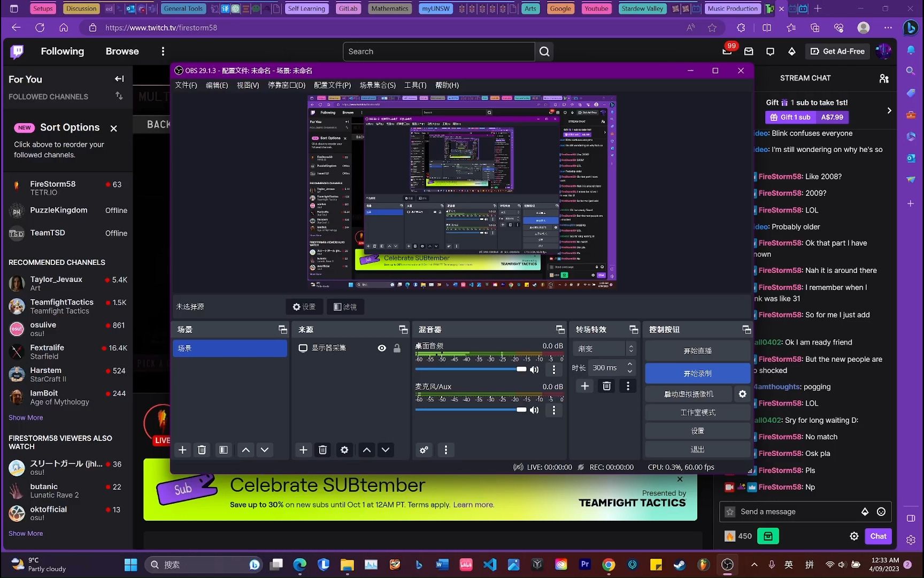924x578 pixels.
Task: Pop out the 混音器 dock panel
Action: click(x=560, y=330)
